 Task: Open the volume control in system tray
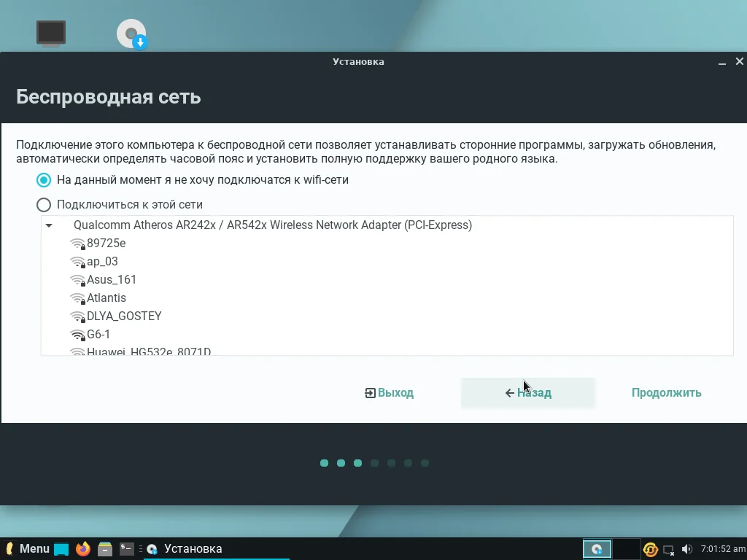[686, 548]
